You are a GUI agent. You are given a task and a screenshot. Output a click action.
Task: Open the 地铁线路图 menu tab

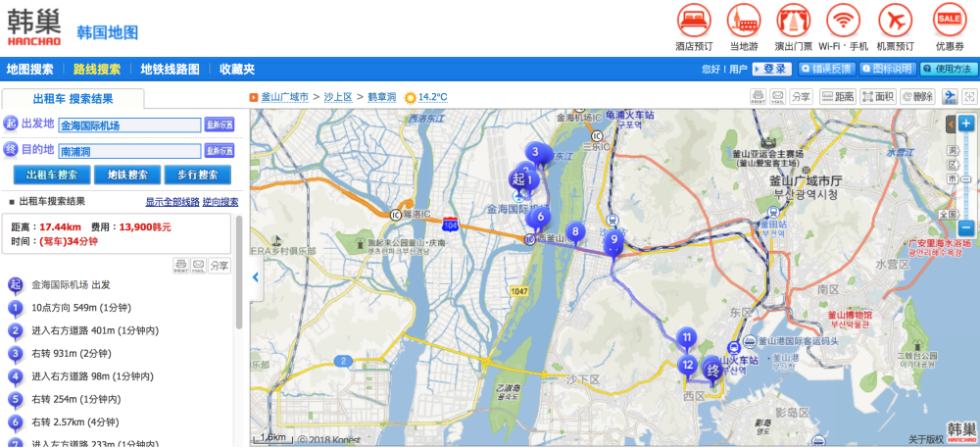170,70
